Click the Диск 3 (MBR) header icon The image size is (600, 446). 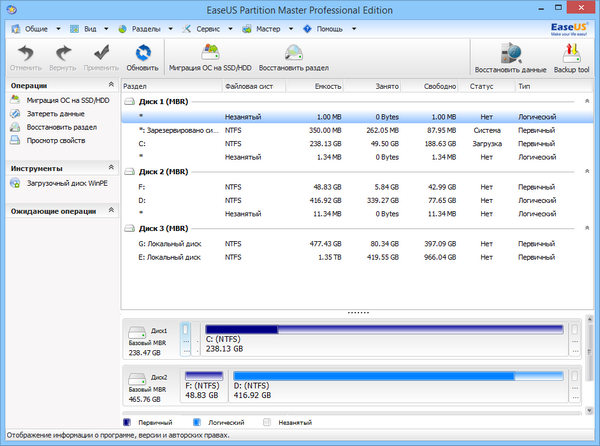pos(130,228)
